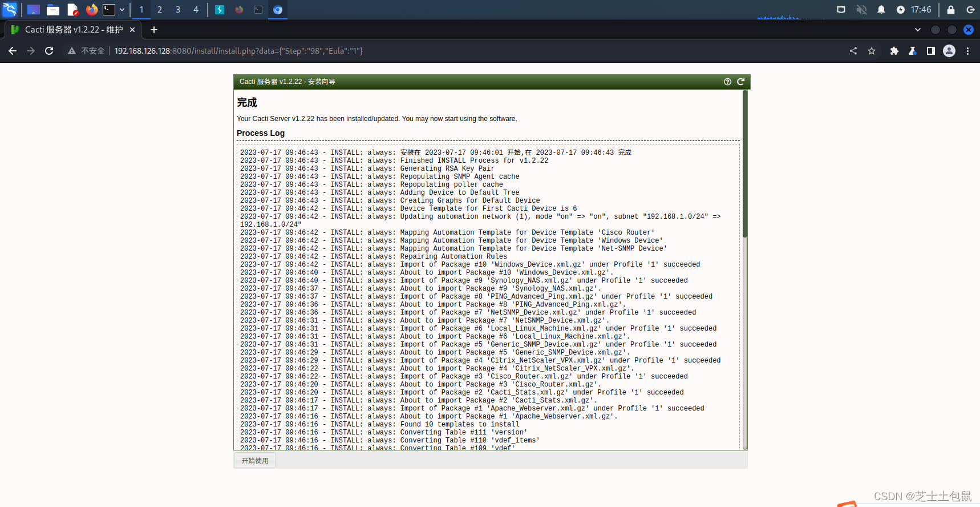Image resolution: width=980 pixels, height=507 pixels.
Task: Click the window maximize button
Action: tap(952, 30)
